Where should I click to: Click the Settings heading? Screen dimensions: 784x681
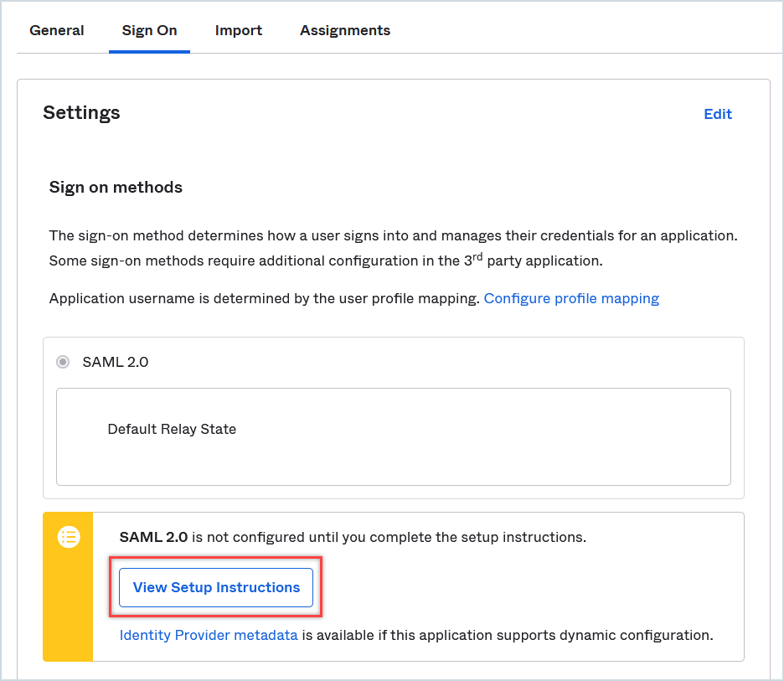[81, 113]
